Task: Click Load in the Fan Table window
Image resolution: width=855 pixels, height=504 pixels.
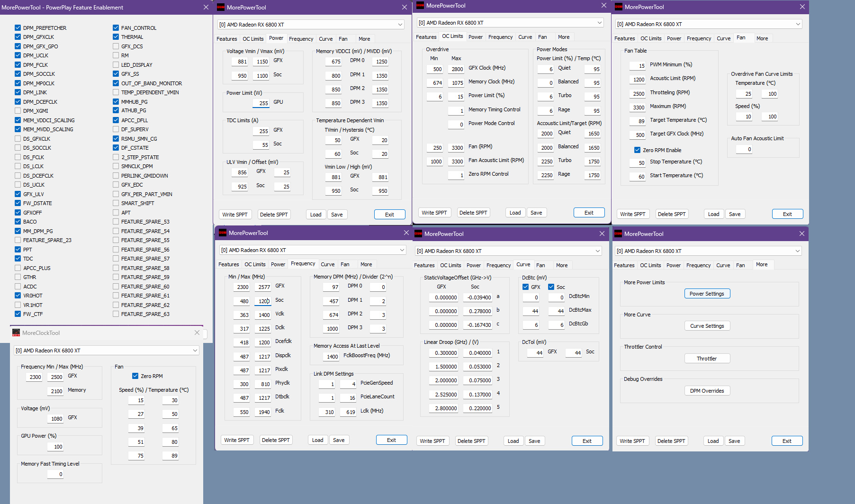Action: pyautogui.click(x=714, y=214)
